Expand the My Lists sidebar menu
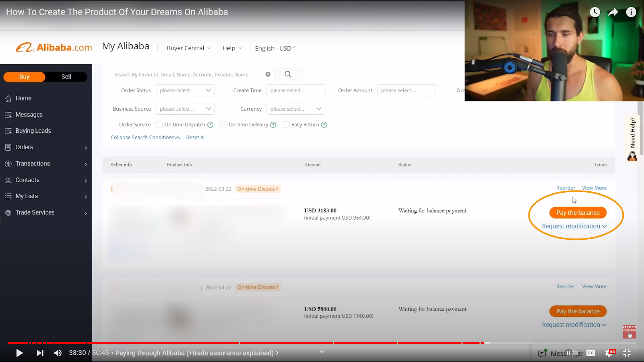 click(x=46, y=196)
